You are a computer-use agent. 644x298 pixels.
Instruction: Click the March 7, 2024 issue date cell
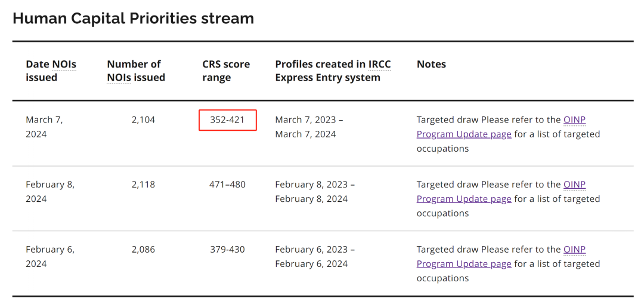(44, 127)
